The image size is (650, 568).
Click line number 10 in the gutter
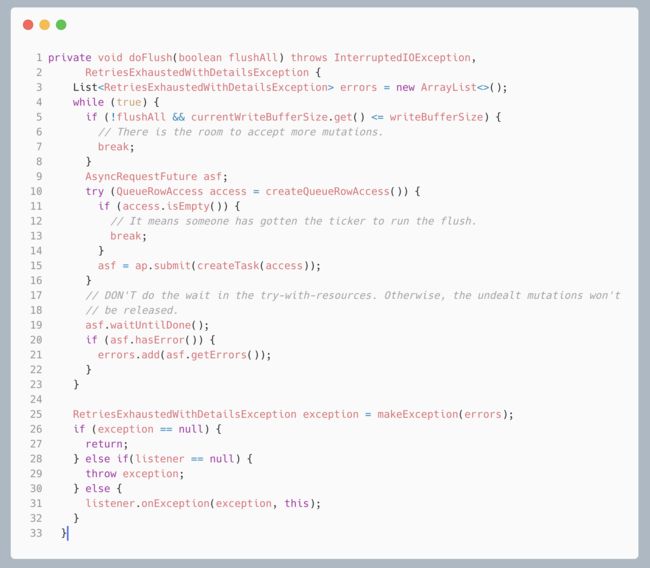tap(36, 191)
